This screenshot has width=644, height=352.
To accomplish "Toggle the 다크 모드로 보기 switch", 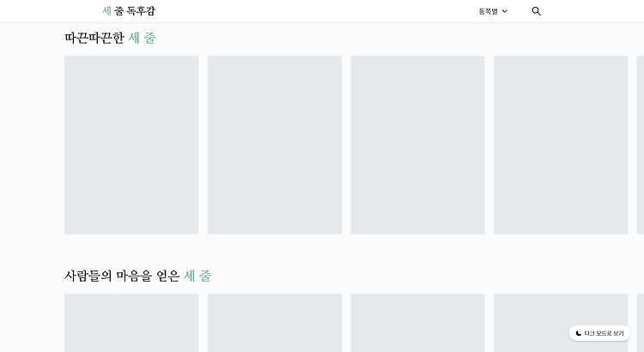I will coord(599,333).
